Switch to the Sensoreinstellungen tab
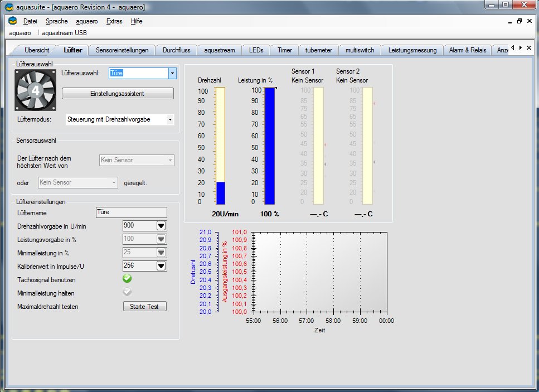Screen dimensions: 539x392 (x=122, y=50)
